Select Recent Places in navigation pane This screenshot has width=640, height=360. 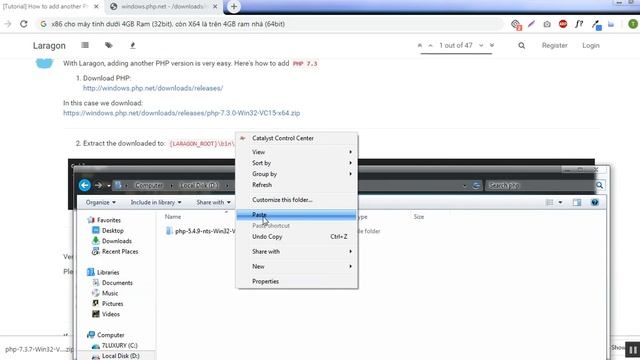click(120, 252)
